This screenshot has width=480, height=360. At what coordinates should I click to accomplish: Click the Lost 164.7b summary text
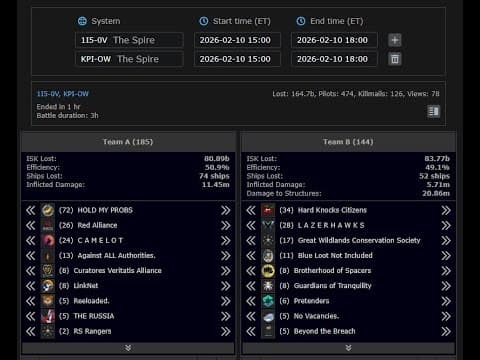click(x=294, y=94)
